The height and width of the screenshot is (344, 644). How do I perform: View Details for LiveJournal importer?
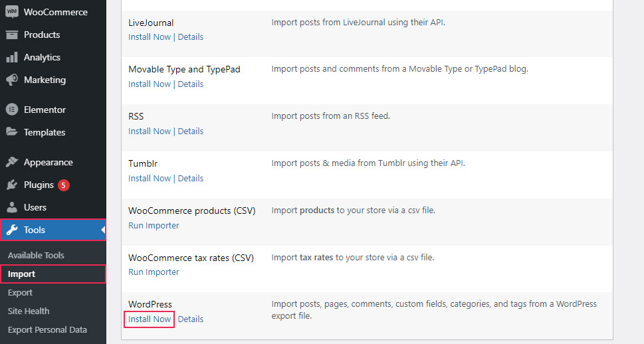pyautogui.click(x=191, y=37)
